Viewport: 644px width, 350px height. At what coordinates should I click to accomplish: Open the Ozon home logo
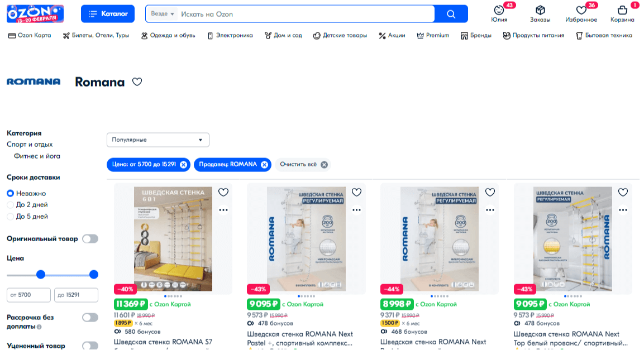[35, 13]
